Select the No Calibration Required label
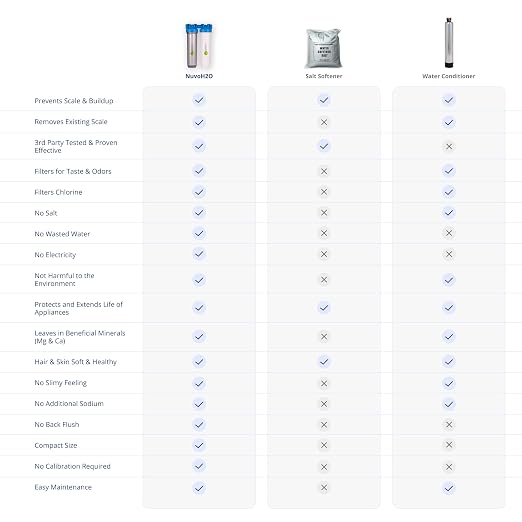Viewport: 522px width, 522px height. pos(72,466)
